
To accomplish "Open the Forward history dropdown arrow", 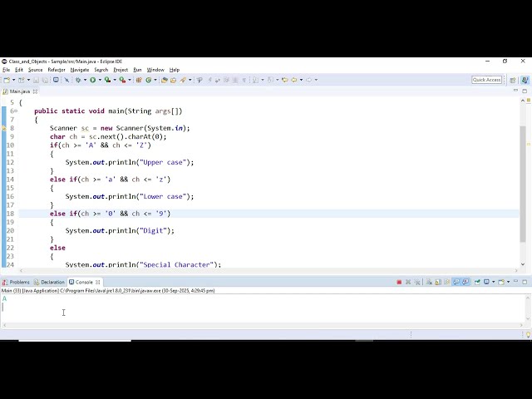I will [316, 80].
